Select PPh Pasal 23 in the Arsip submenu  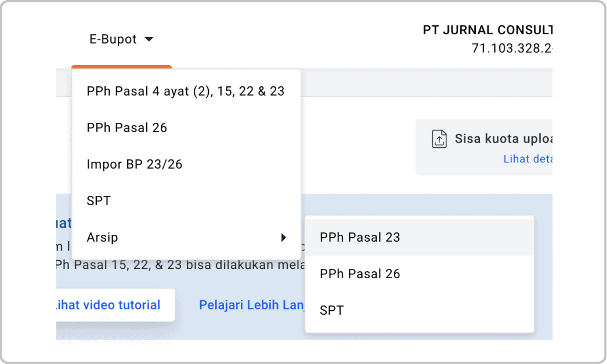(x=359, y=237)
